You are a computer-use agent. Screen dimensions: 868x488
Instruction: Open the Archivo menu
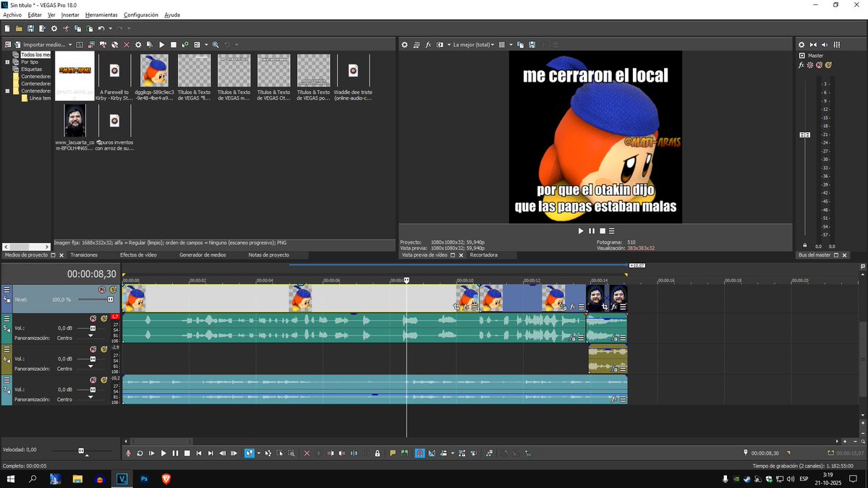[x=12, y=14]
